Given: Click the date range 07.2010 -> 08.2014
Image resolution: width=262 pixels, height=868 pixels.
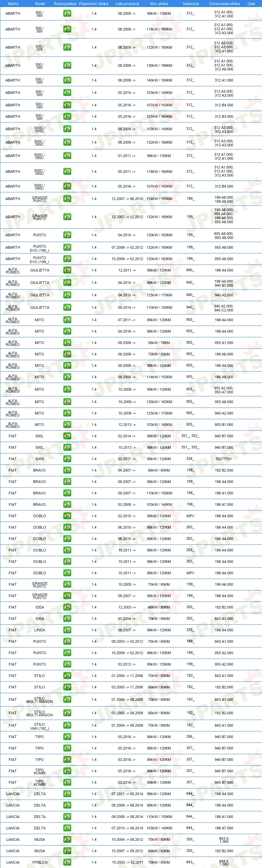Looking at the screenshot, I should (x=127, y=828).
